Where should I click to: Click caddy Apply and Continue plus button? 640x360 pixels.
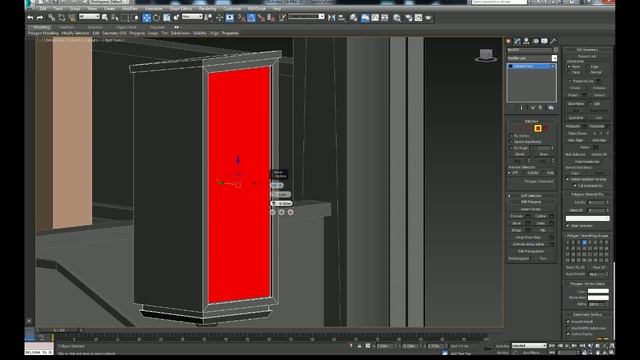pos(282,212)
